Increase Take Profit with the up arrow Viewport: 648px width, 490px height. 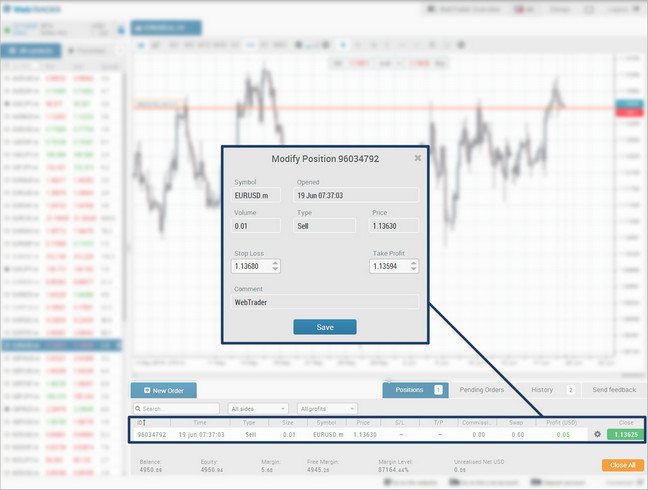point(414,263)
